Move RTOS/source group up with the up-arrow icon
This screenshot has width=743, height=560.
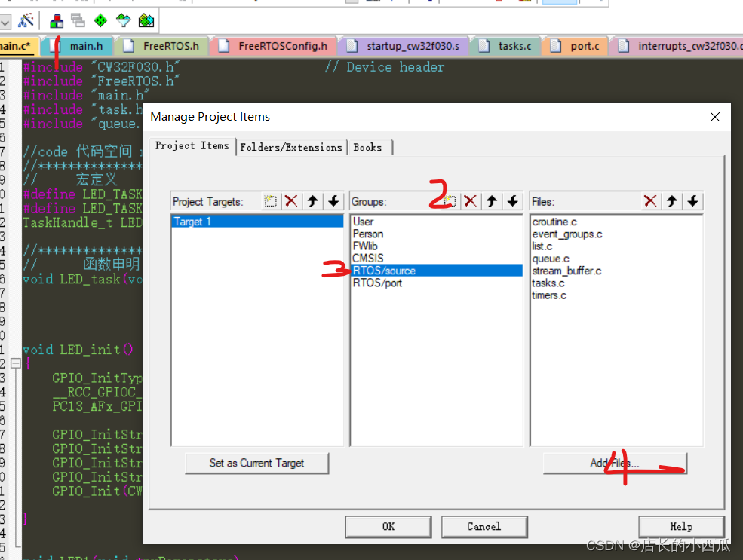click(492, 201)
